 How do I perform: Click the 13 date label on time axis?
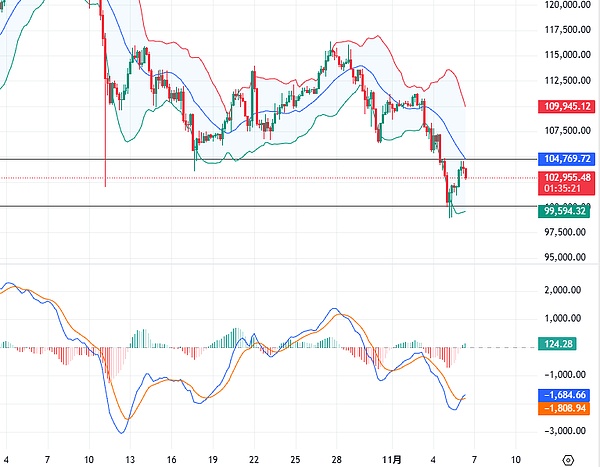(x=130, y=459)
